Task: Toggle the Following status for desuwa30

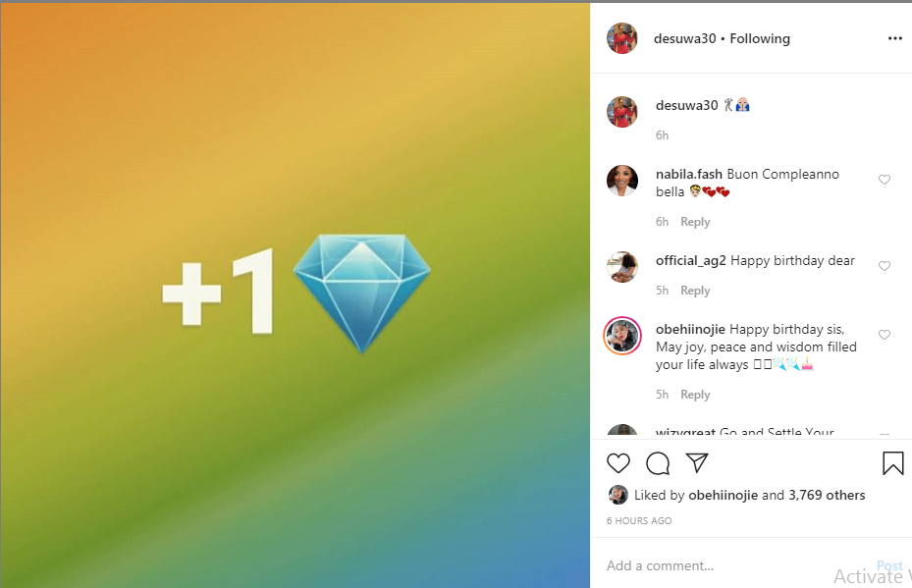Action: (x=760, y=38)
